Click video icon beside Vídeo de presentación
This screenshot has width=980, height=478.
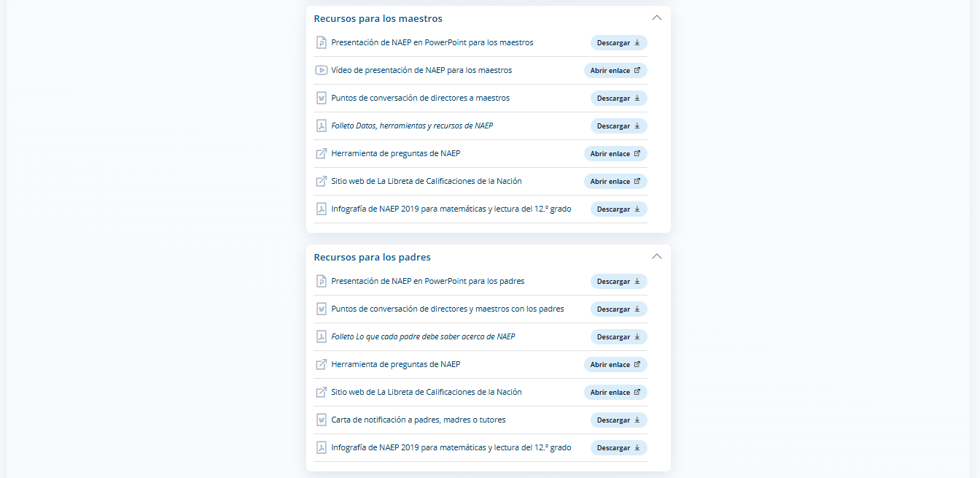(x=321, y=70)
